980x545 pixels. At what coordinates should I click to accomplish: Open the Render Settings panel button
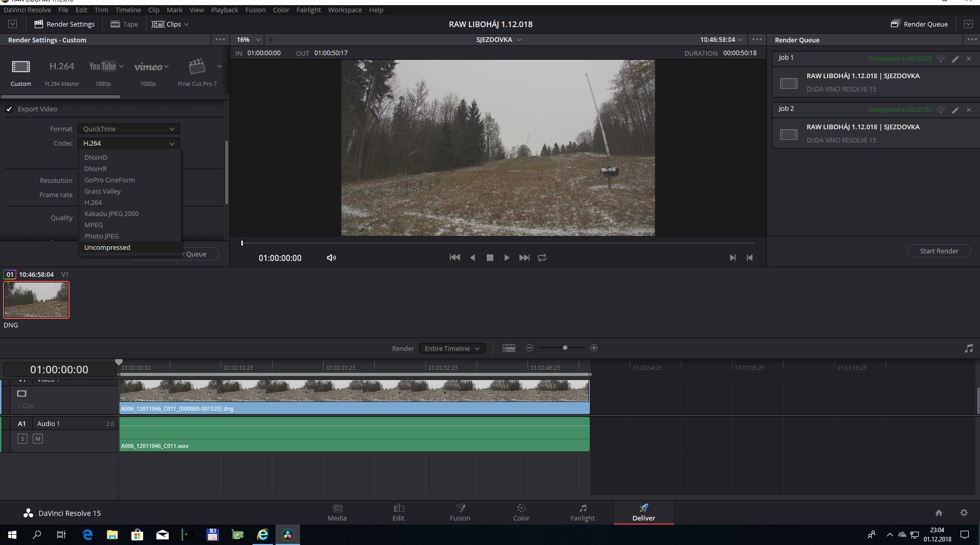pos(64,24)
